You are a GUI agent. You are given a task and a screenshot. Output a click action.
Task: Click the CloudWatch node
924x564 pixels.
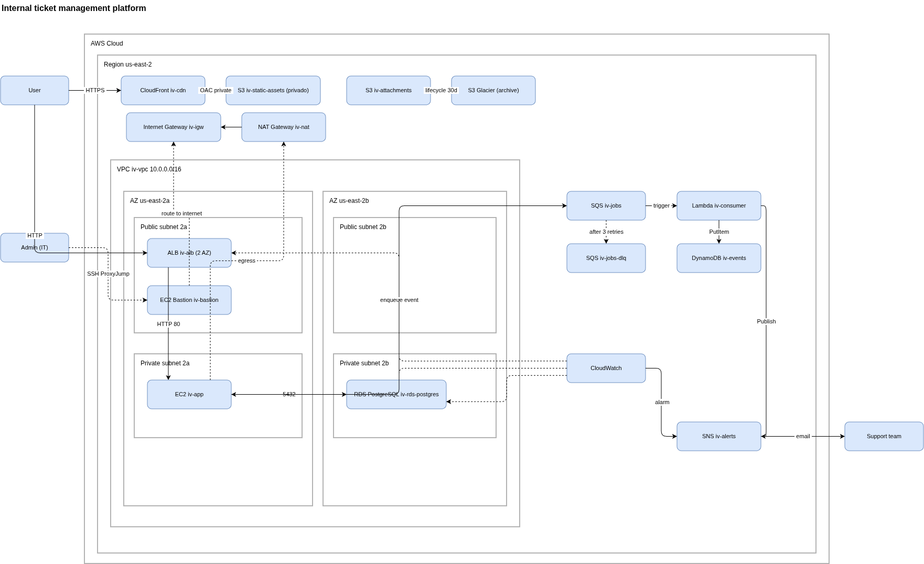(x=606, y=368)
